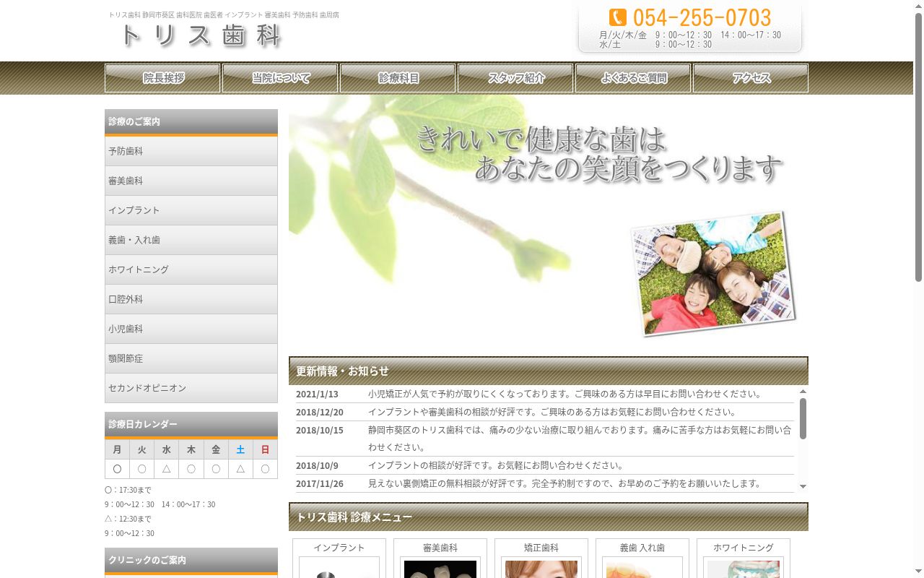Screen dimensions: 924x578
Task: Select 小児歯科 in sidebar
Action: (191, 329)
